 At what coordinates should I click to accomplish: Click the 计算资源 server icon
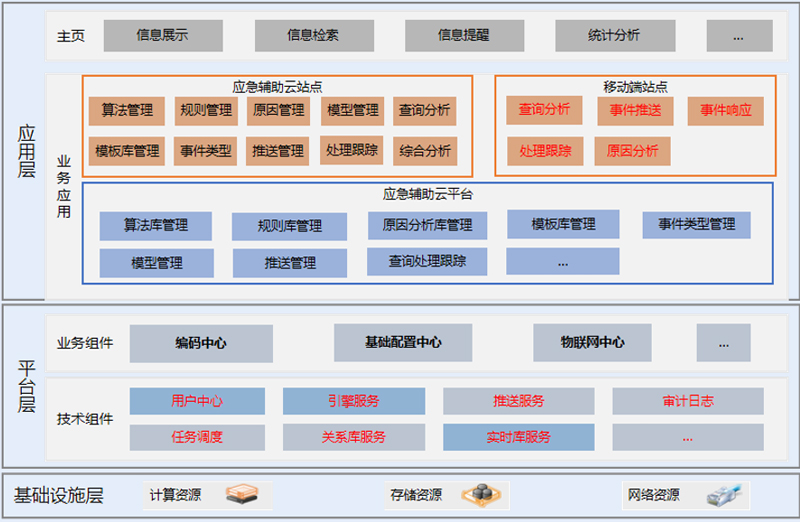(x=242, y=494)
